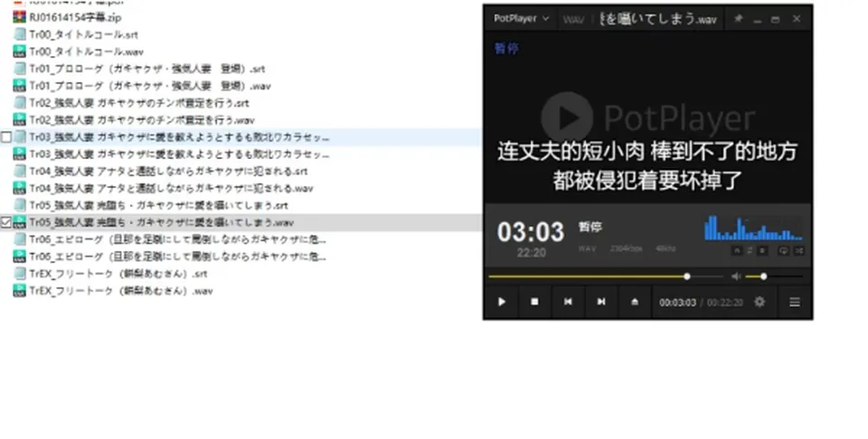Select the Tr04 .wav audio file icon
This screenshot has width=868, height=439.
19,188
